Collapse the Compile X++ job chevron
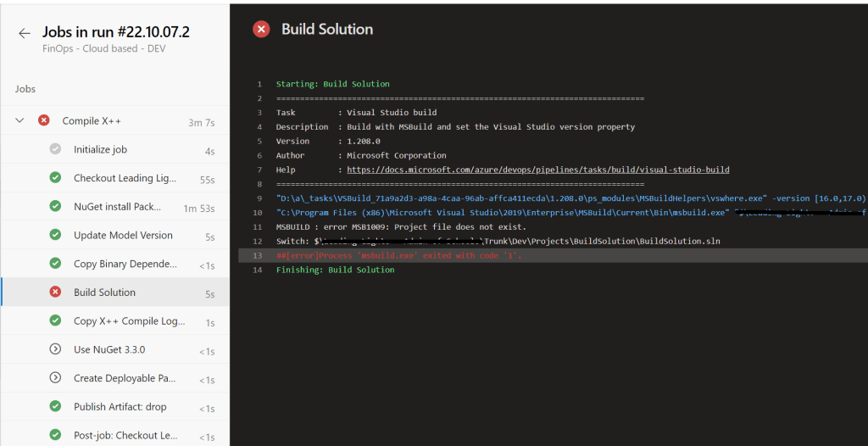 coord(19,121)
